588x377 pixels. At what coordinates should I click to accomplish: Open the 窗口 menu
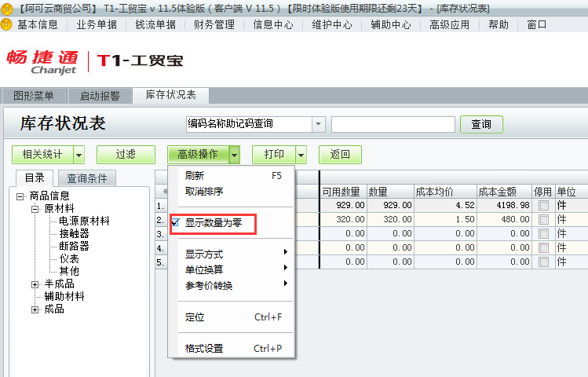coord(537,25)
